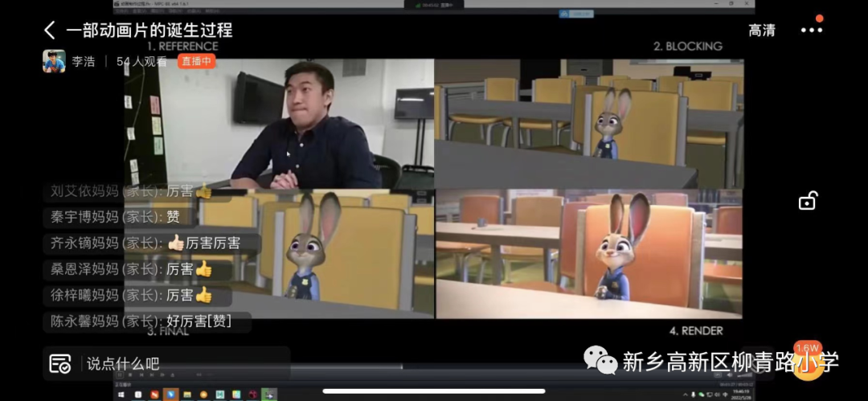Expand the hidden system tray icons chevron
868x401 pixels.
click(686, 395)
